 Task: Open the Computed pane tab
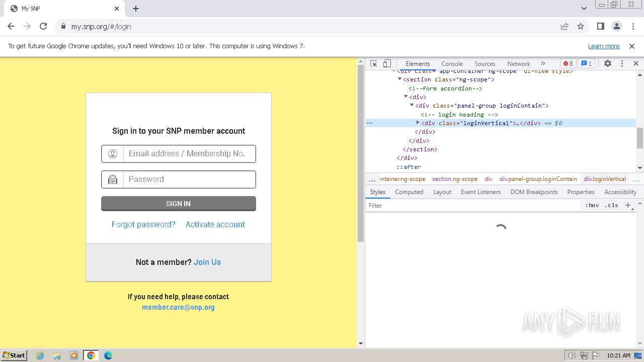pyautogui.click(x=409, y=192)
